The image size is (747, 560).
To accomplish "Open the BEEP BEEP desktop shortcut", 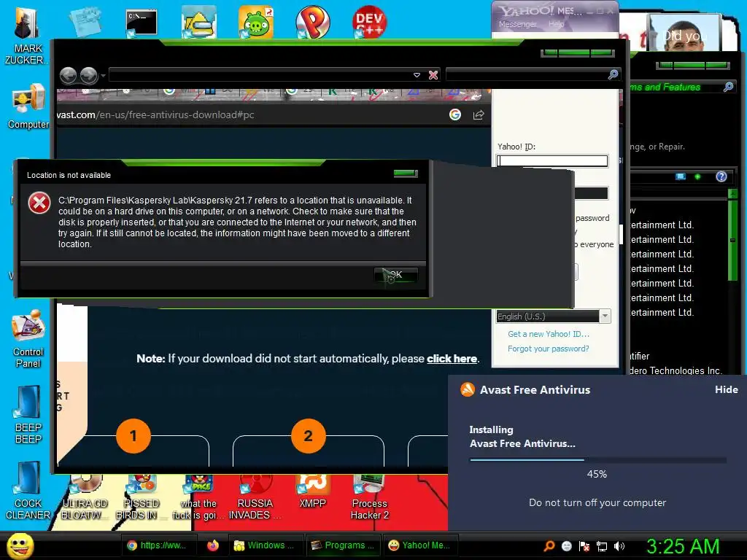I will [28, 414].
